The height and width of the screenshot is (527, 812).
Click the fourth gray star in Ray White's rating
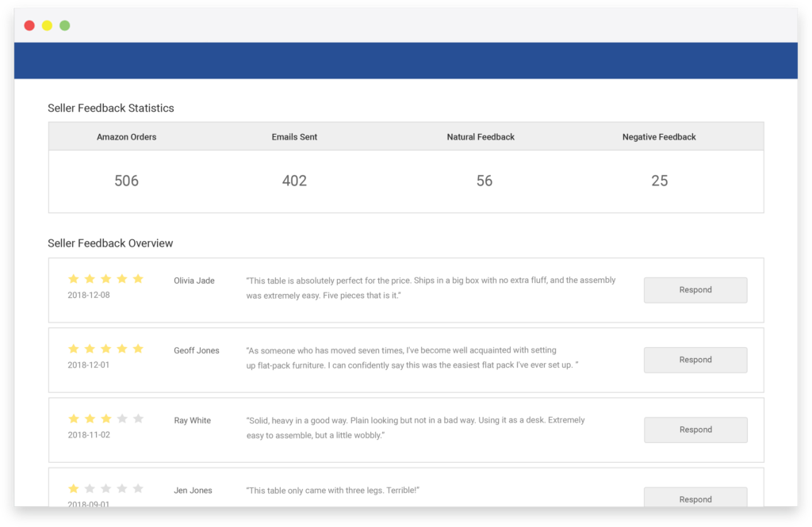coord(123,418)
